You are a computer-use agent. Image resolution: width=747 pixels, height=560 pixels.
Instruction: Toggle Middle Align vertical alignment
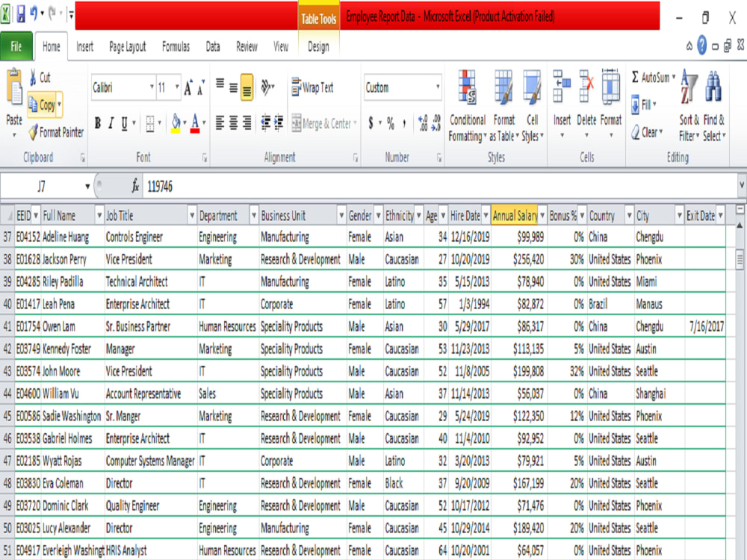pyautogui.click(x=233, y=87)
